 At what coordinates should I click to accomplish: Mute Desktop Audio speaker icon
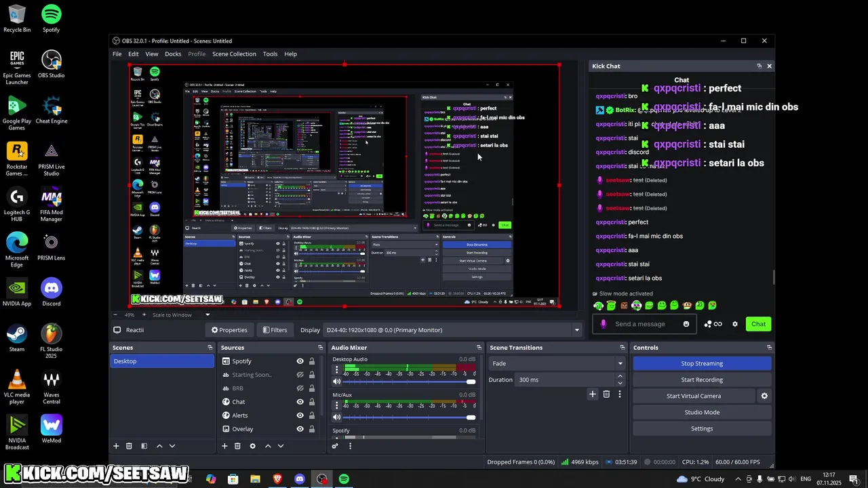point(337,382)
